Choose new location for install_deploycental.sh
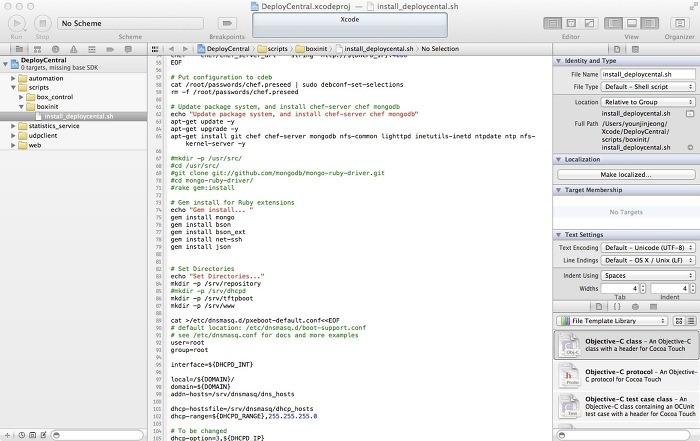Image resolution: width=700 pixels, height=441 pixels. pos(690,113)
